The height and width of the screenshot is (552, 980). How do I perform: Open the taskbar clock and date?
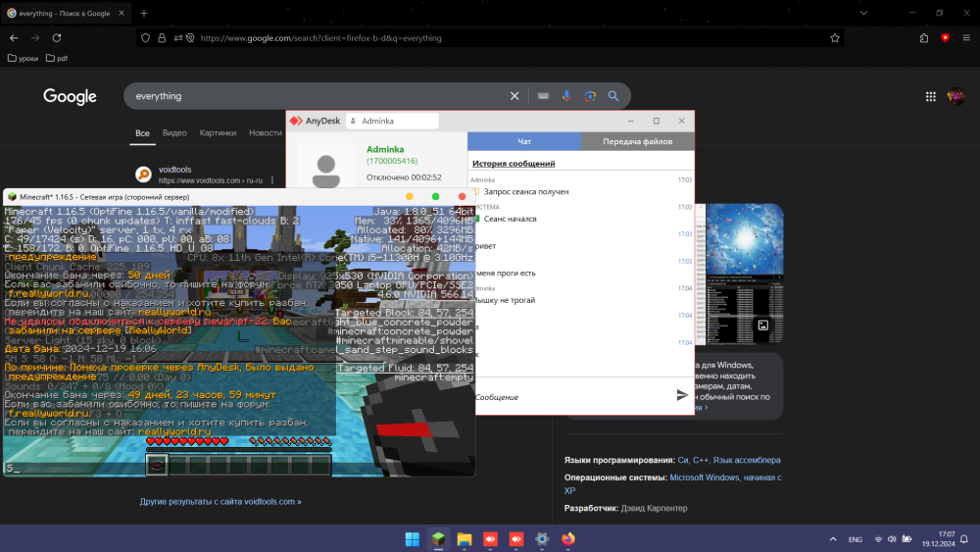pos(938,539)
